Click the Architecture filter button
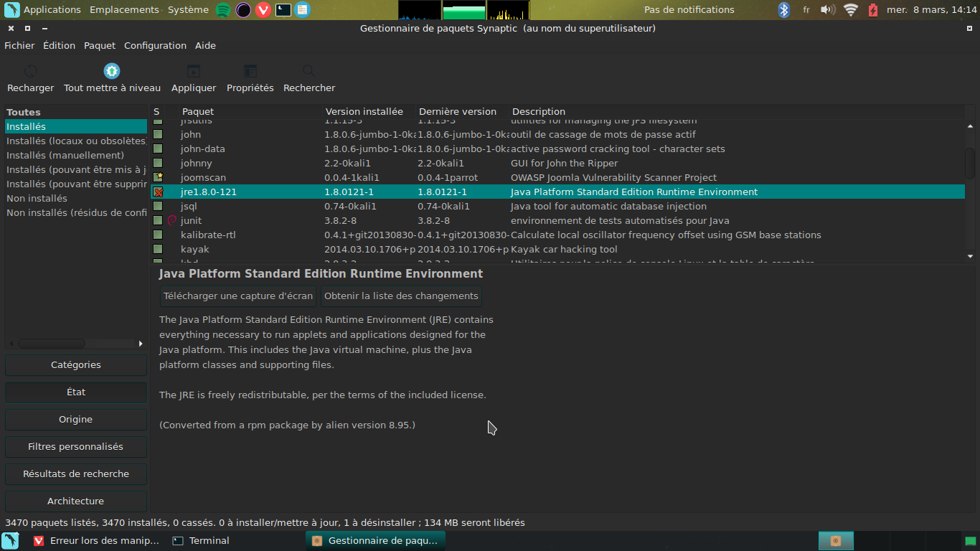 coord(76,501)
